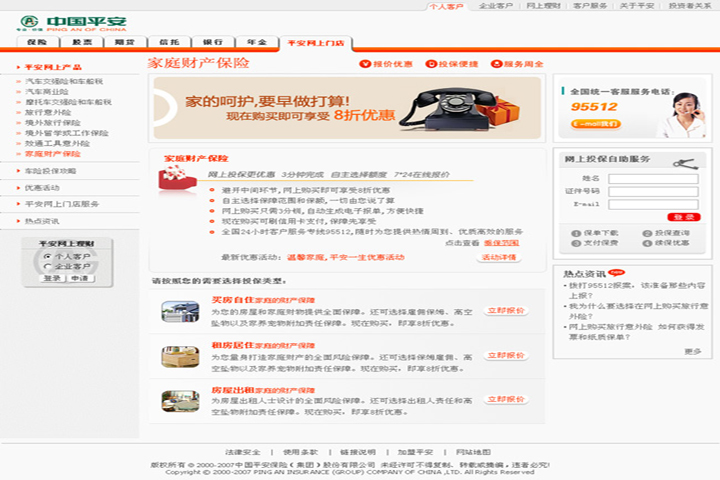Image resolution: width=720 pixels, height=480 pixels.
Task: Open 投保查询 numbered icon link
Action: 645,233
